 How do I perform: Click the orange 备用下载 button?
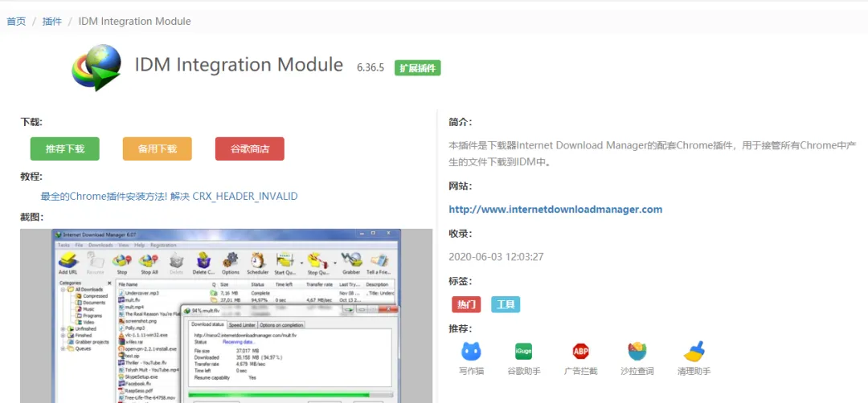(158, 149)
